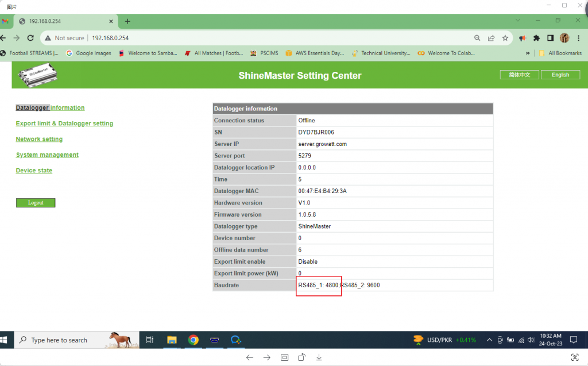The height and width of the screenshot is (366, 588).
Task: Open AWS Essentials Day bookmark
Action: coord(315,53)
